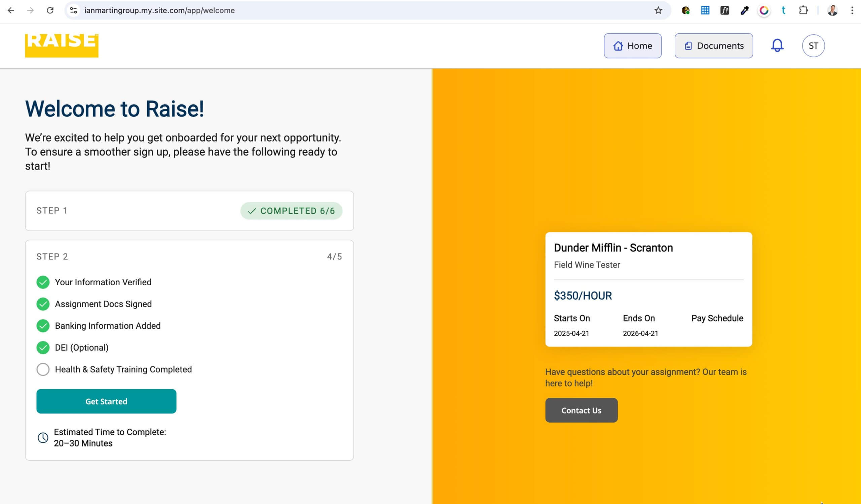Click the Contact Us button
The width and height of the screenshot is (861, 504).
point(581,410)
